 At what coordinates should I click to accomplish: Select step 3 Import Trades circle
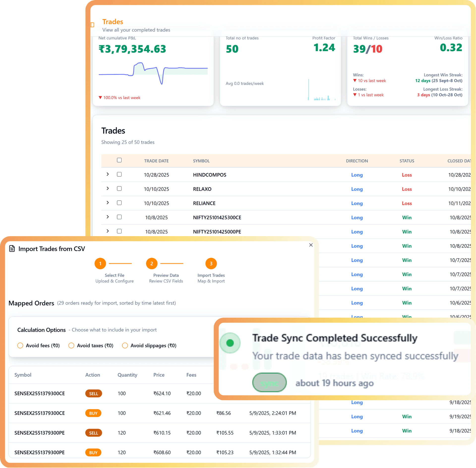click(211, 263)
